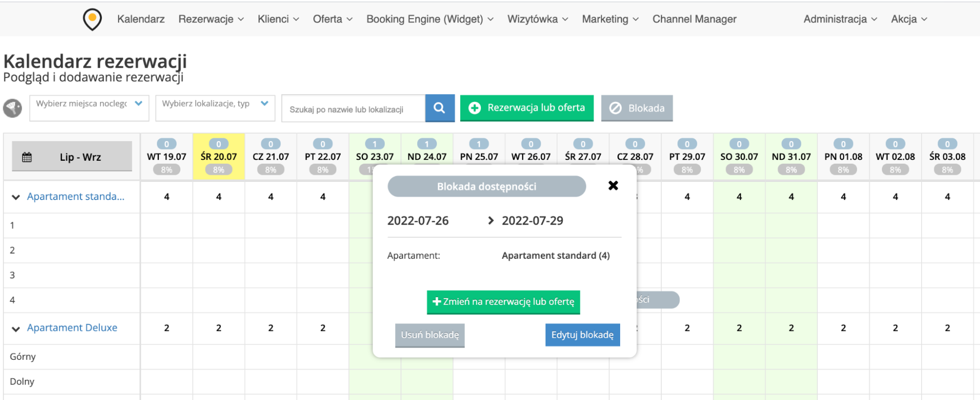Image resolution: width=980 pixels, height=400 pixels.
Task: Click the calendar icon on Lip - Wrz
Action: pyautogui.click(x=27, y=157)
